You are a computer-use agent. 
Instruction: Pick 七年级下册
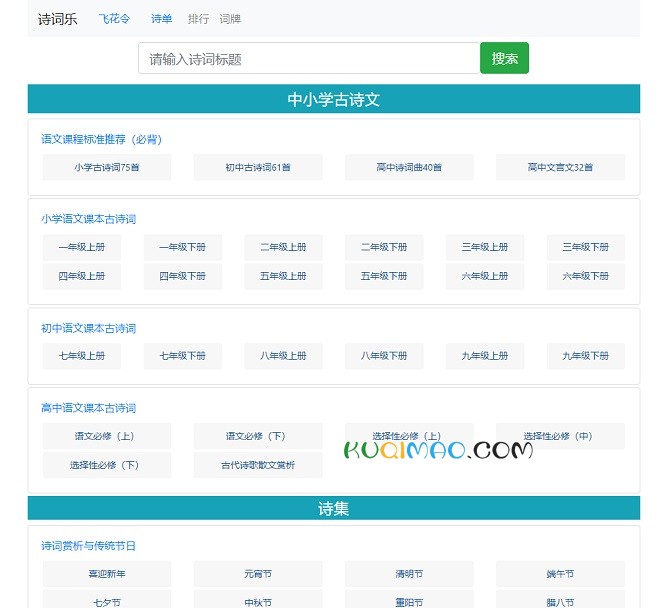pos(183,356)
